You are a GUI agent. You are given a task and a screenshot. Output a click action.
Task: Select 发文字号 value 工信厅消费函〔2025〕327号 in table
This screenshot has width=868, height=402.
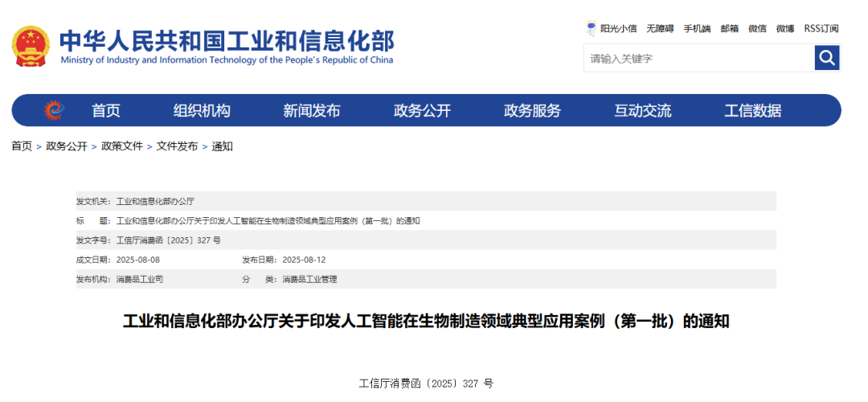pos(168,240)
